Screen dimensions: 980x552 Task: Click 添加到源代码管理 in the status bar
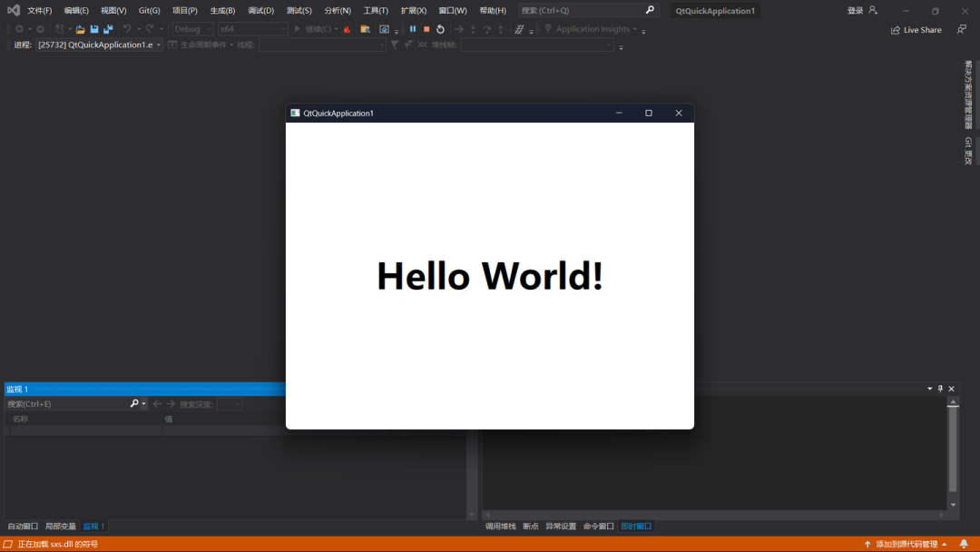(x=906, y=544)
